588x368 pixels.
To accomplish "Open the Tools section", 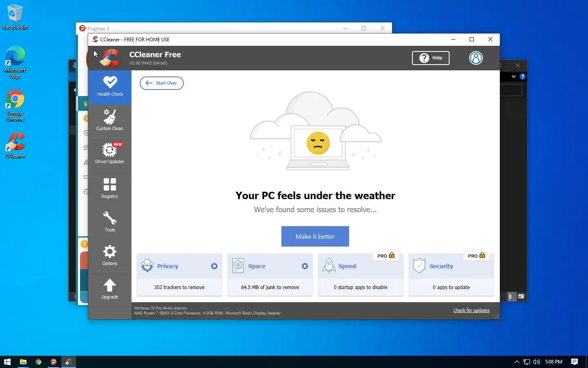I will 110,222.
